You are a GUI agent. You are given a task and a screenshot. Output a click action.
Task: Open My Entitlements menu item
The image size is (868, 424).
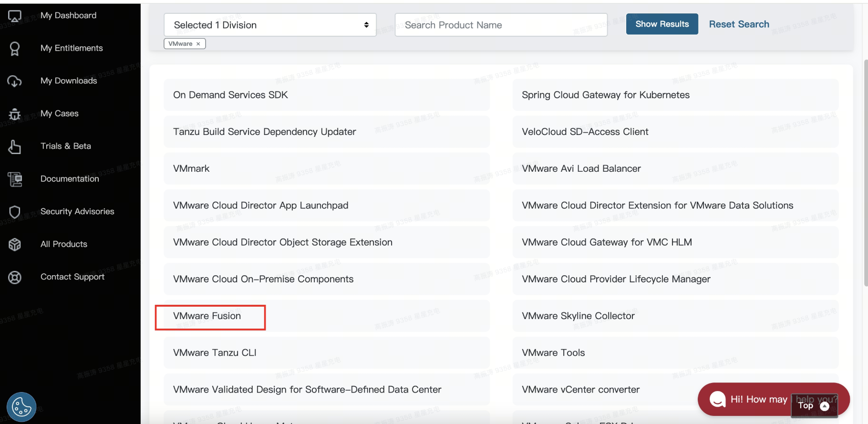(x=72, y=48)
